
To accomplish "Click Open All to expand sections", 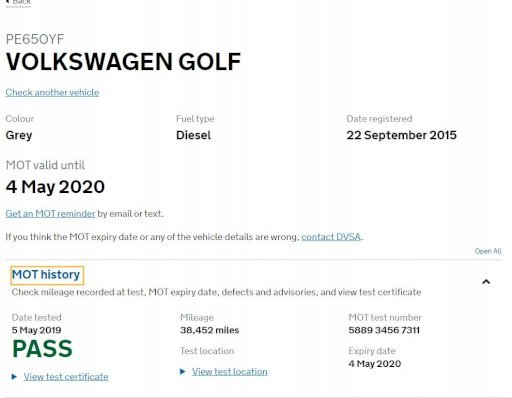I will (488, 251).
